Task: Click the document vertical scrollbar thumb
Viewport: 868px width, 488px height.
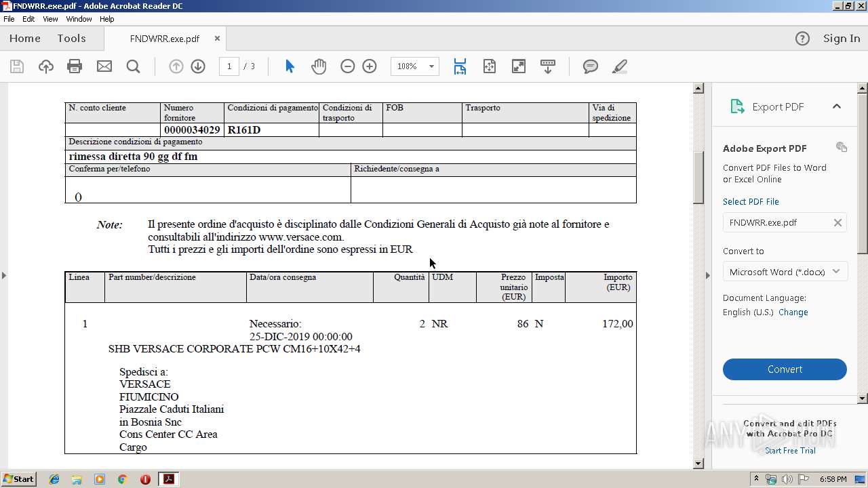Action: (x=698, y=178)
